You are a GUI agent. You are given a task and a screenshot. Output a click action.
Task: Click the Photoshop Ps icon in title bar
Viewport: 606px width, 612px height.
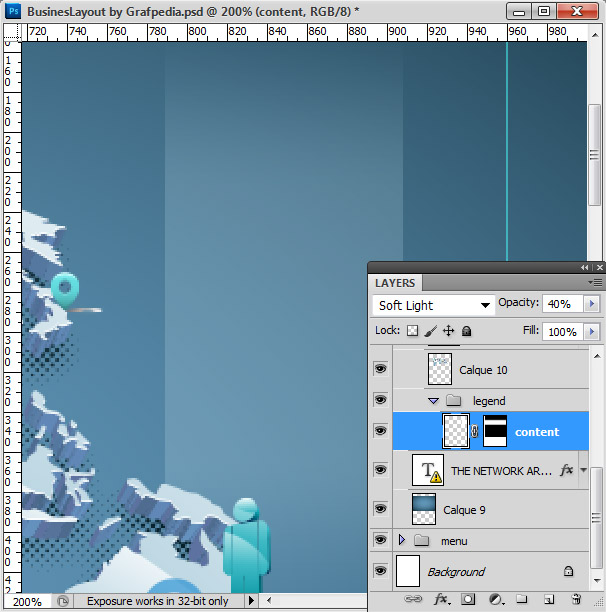pos(13,11)
